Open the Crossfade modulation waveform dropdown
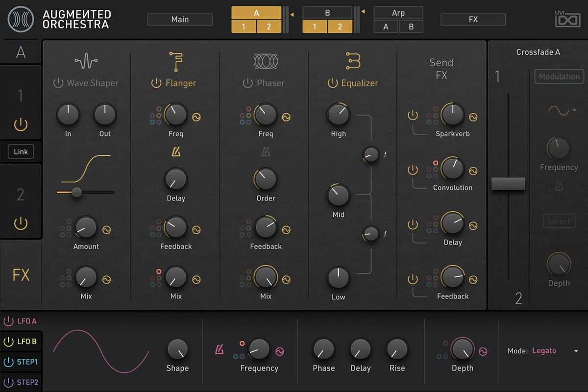This screenshot has height=392, width=588. [x=562, y=111]
